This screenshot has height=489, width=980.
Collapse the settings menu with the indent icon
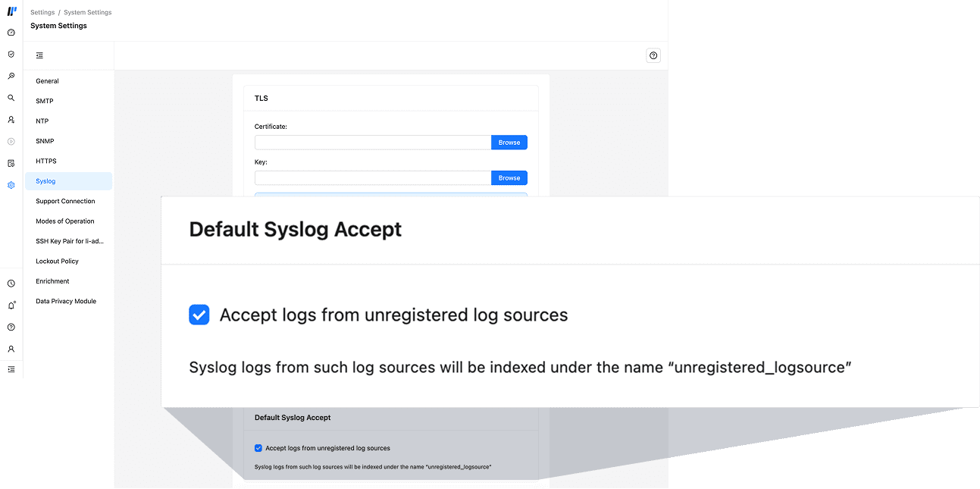coord(39,55)
